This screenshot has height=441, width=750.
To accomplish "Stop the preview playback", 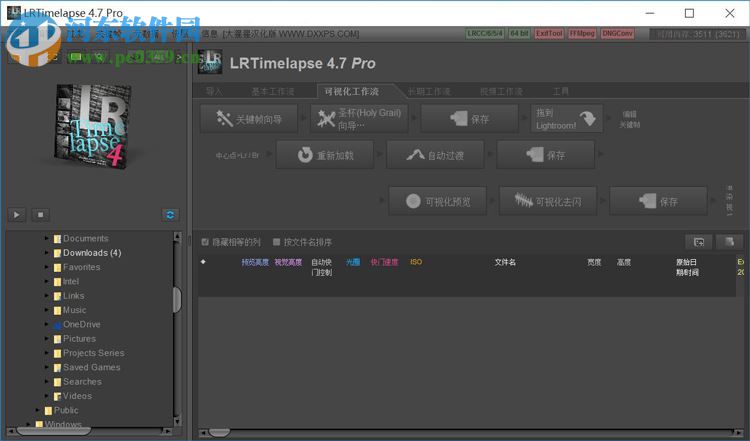I will (40, 215).
